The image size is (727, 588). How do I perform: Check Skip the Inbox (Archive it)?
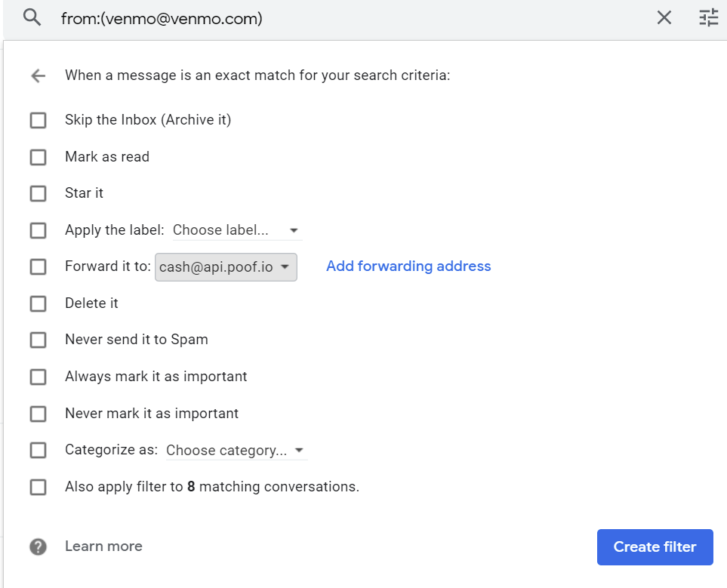pos(38,120)
